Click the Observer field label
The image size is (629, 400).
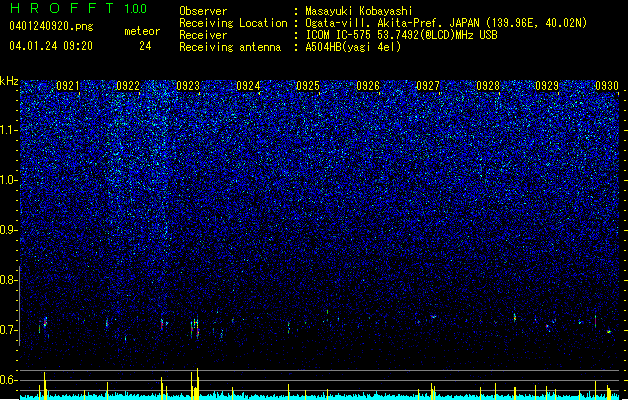coord(203,11)
